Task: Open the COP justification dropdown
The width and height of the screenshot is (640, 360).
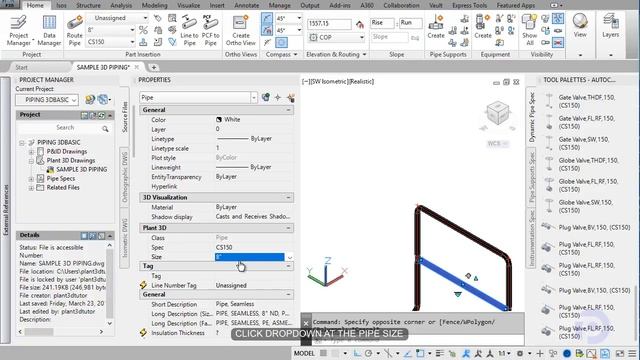Action: (x=362, y=38)
